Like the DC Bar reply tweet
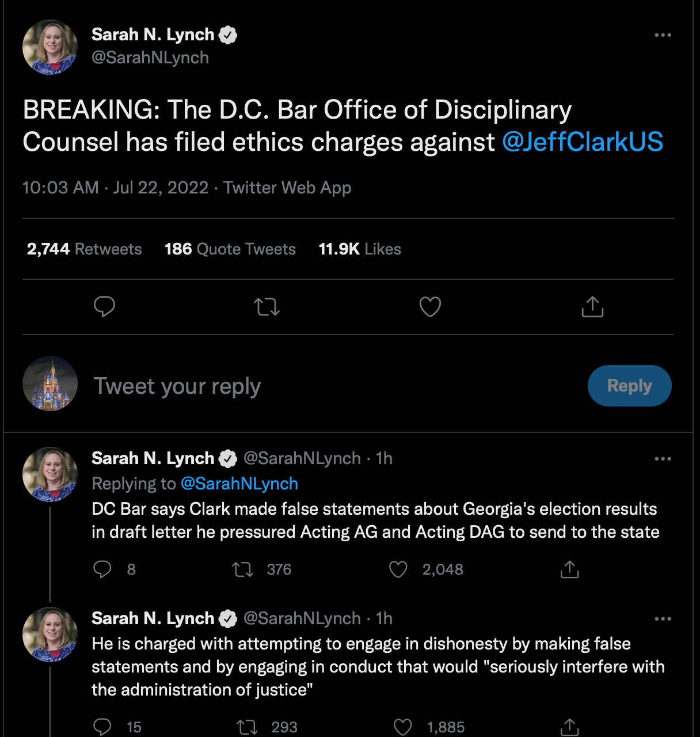The height and width of the screenshot is (737, 700). tap(398, 569)
